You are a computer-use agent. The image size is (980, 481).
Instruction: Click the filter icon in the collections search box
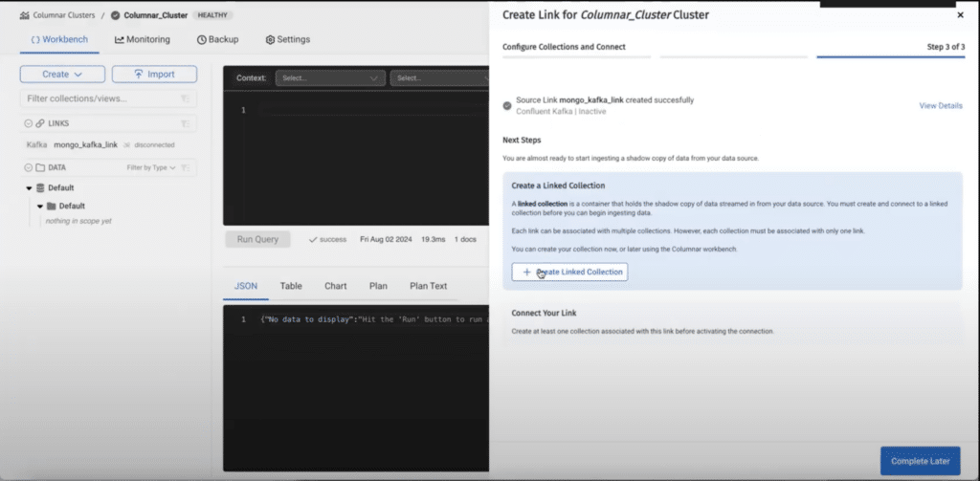[186, 98]
